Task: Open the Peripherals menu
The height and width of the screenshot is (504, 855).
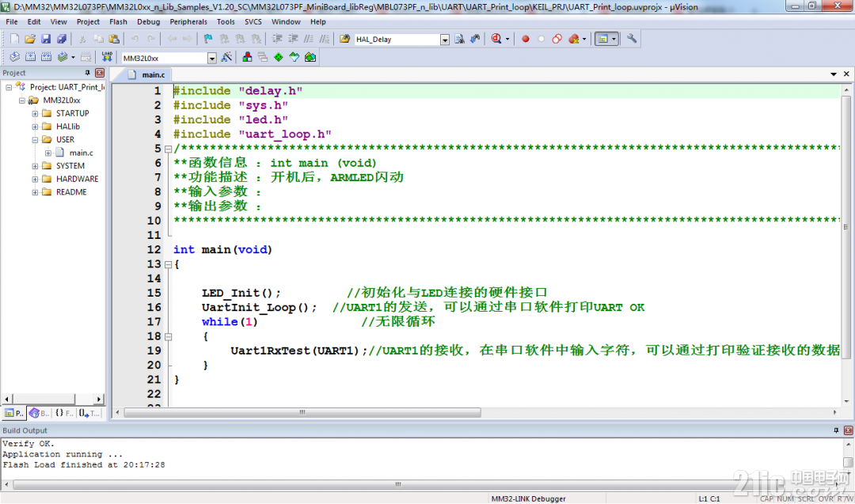Action: 188,22
